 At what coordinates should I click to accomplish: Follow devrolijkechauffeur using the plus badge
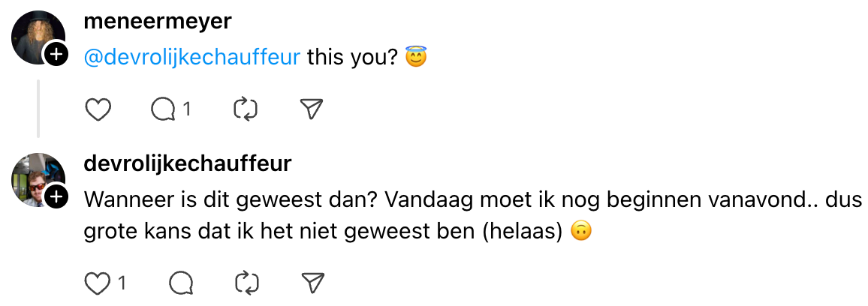pos(56,197)
